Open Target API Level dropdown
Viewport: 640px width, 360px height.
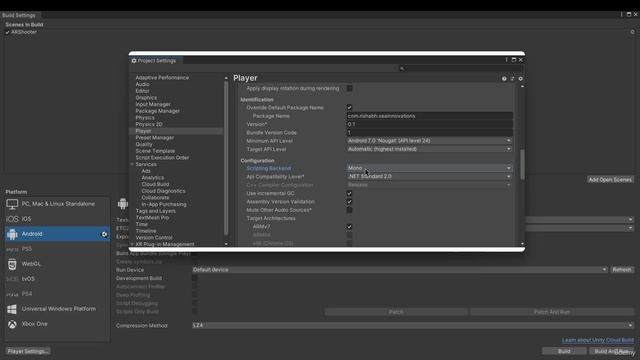click(429, 149)
